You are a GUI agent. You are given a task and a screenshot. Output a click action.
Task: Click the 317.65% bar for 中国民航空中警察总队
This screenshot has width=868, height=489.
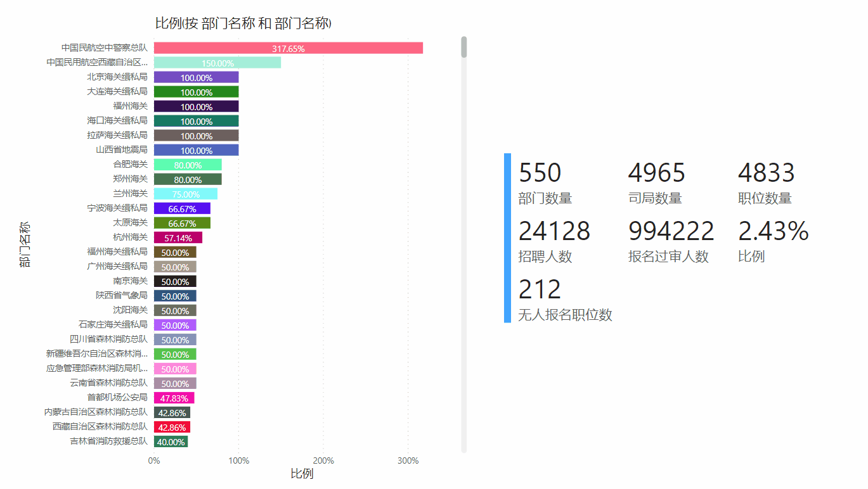pos(288,48)
